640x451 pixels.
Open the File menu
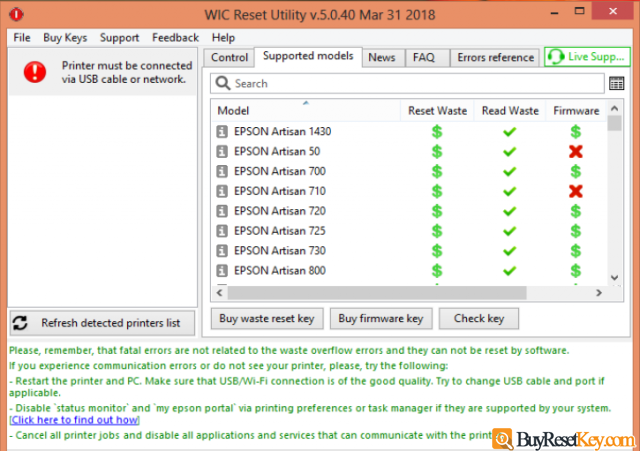click(22, 38)
